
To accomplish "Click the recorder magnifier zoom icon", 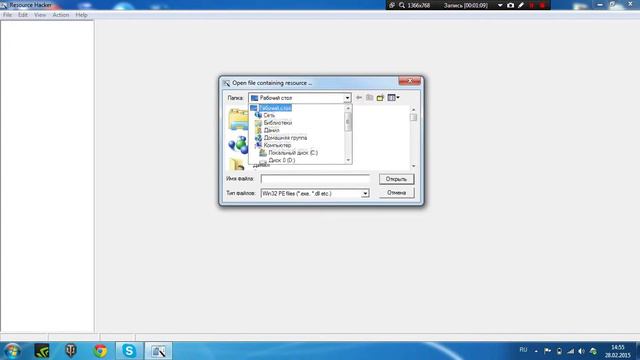I will pyautogui.click(x=402, y=5).
